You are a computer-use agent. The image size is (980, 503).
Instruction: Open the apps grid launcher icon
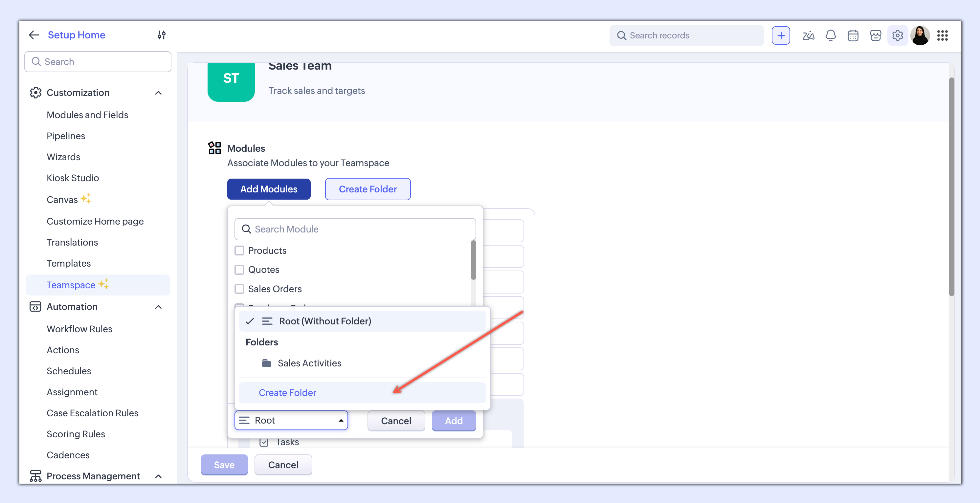point(942,35)
